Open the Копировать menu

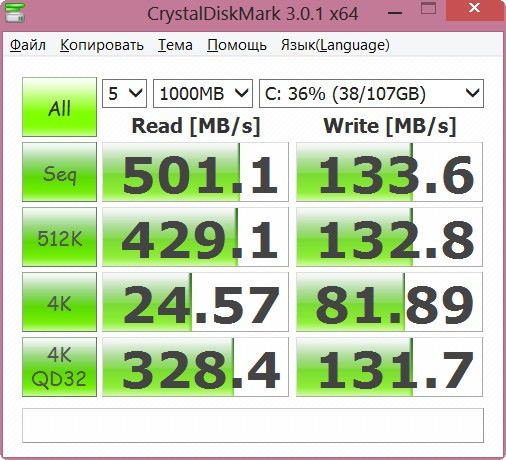point(102,45)
